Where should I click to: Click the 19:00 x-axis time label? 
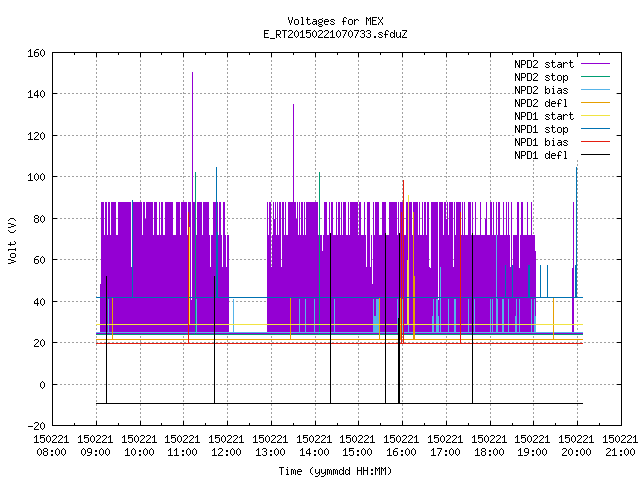[x=532, y=452]
